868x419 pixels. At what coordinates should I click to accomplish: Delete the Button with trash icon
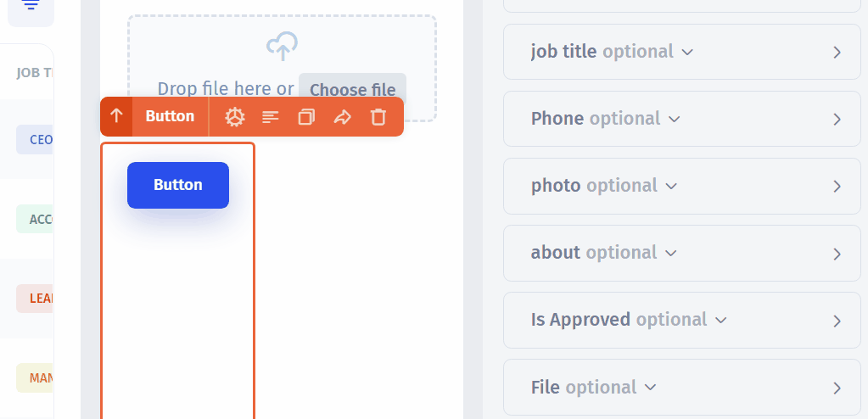(x=378, y=117)
